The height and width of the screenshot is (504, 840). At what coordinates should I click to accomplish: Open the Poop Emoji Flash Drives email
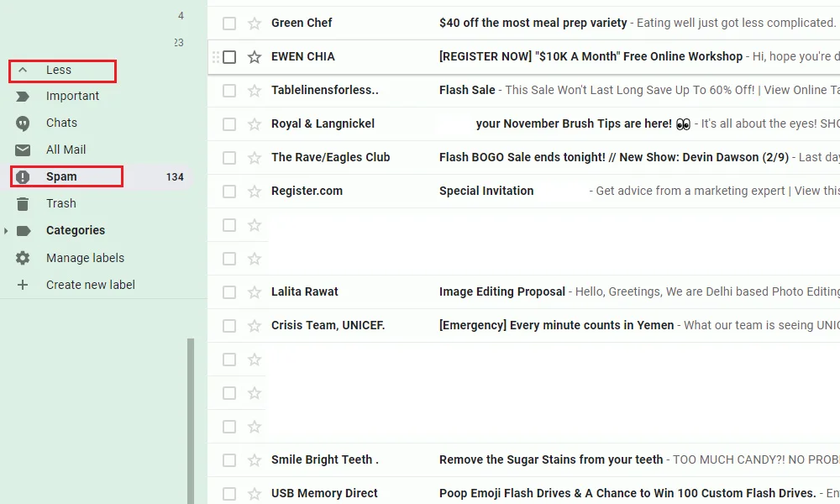tap(627, 493)
